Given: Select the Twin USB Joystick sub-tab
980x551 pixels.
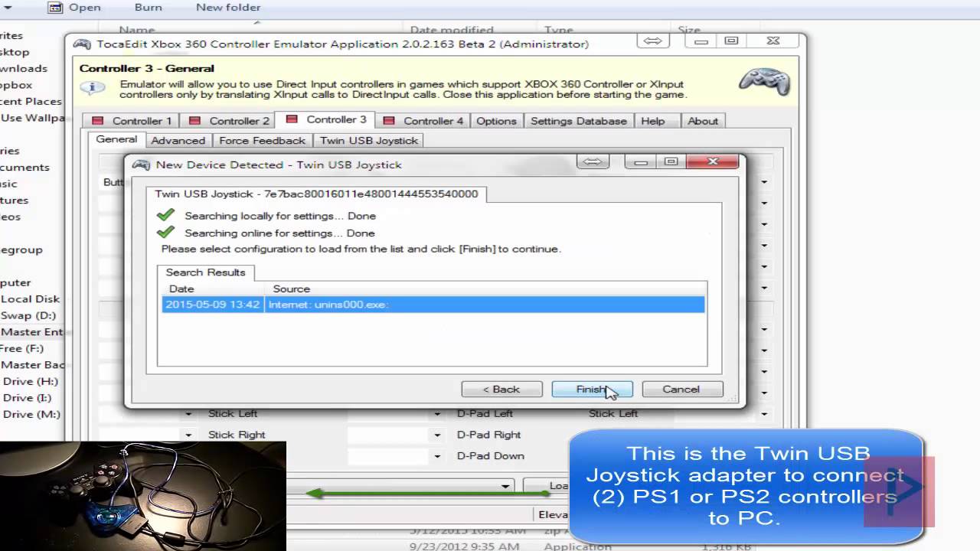Looking at the screenshot, I should 369,141.
